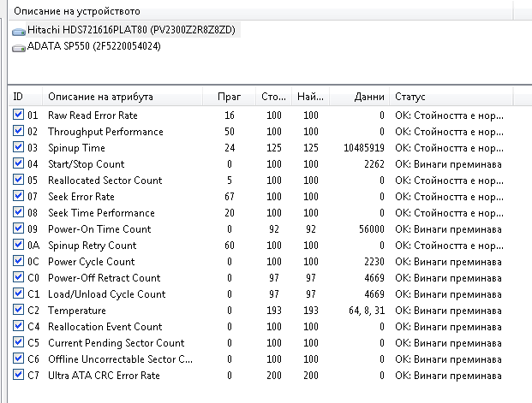Toggle the C1 Load/Unload Cycle Count checkbox
Screen dimensions: 532x403
pos(18,293)
